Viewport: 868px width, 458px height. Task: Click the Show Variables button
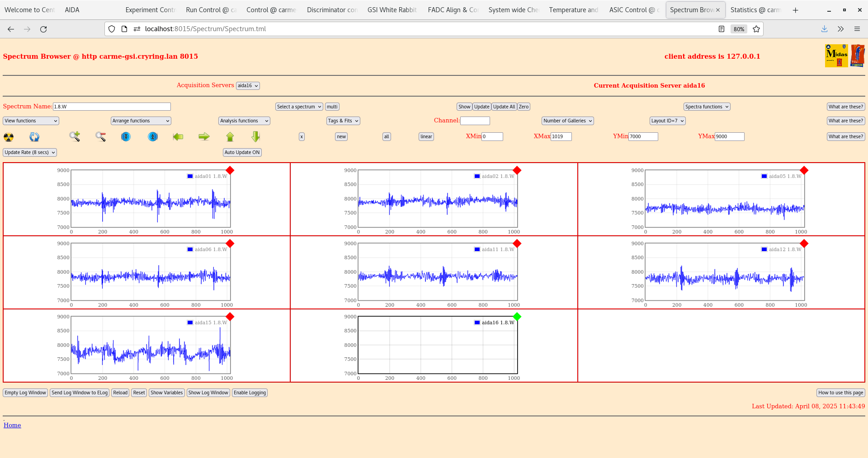[167, 393]
